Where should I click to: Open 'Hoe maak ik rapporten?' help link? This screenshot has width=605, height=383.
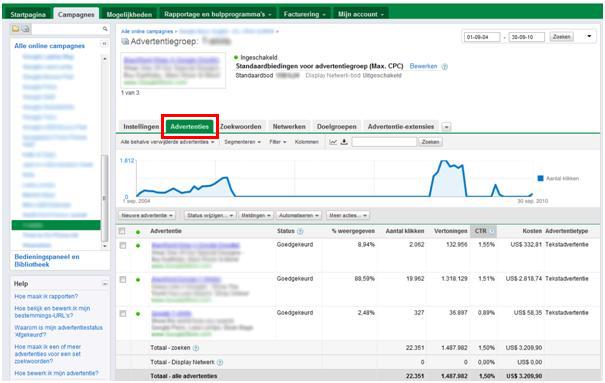[46, 296]
